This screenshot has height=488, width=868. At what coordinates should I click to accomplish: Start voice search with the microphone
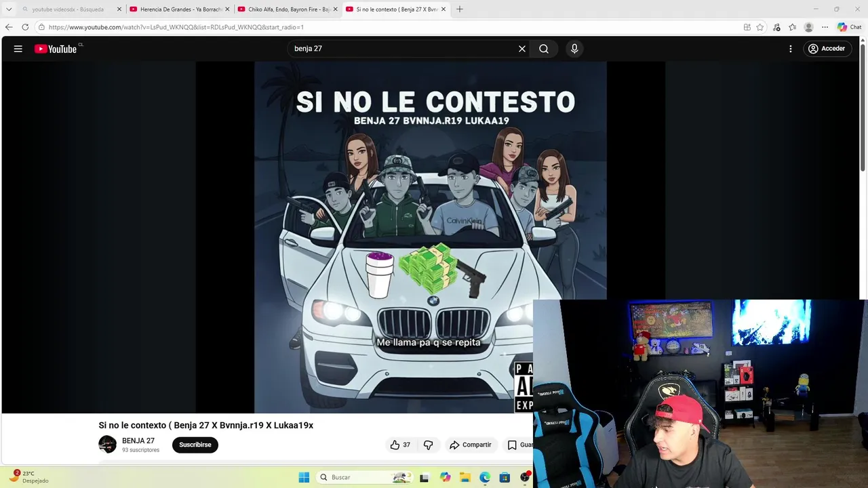574,49
